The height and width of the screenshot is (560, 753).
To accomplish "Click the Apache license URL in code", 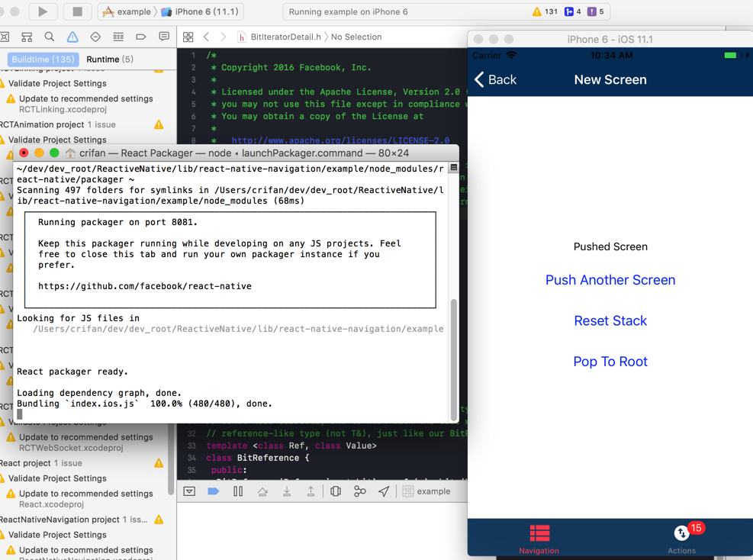I will 340,140.
